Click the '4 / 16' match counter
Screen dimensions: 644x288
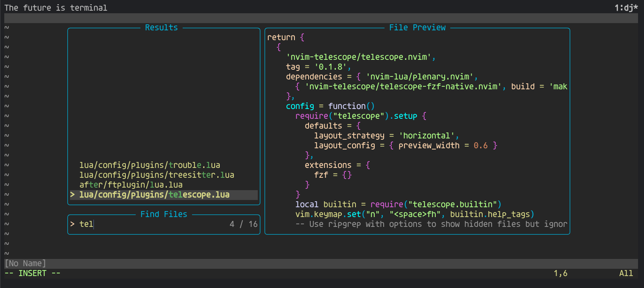244,224
